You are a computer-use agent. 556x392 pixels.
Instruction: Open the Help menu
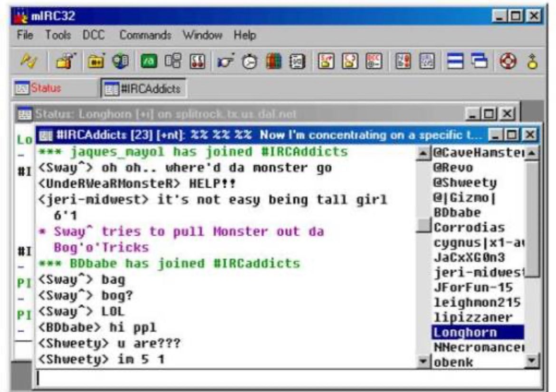click(245, 35)
